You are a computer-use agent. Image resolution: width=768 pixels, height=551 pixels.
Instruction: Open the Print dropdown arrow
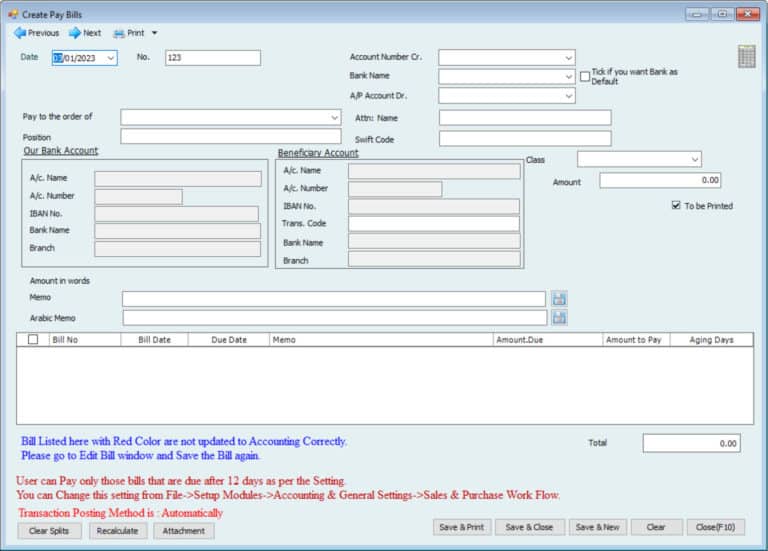pos(154,33)
